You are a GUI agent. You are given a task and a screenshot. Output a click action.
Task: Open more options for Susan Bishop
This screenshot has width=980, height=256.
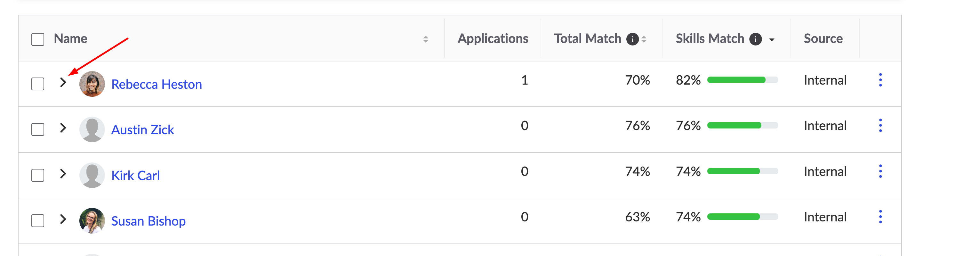click(880, 217)
